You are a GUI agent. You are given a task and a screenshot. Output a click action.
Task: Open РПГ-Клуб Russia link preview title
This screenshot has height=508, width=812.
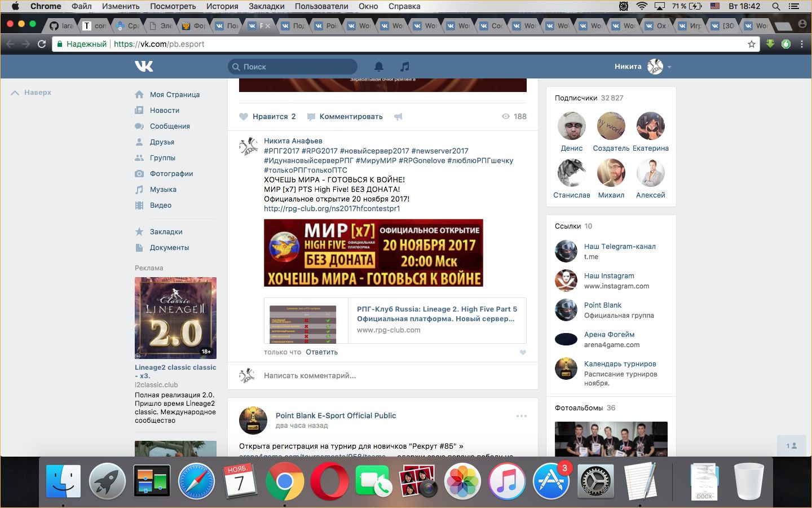[437, 314]
